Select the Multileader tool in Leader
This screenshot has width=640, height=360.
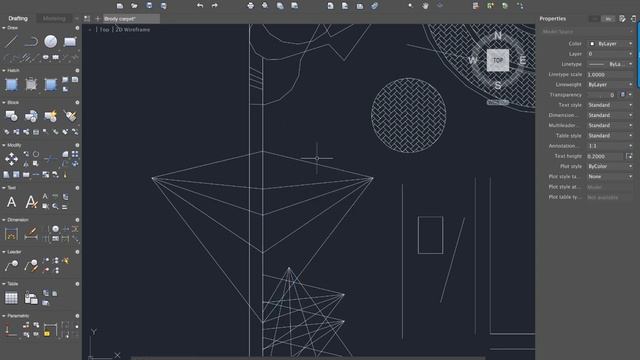click(x=11, y=266)
